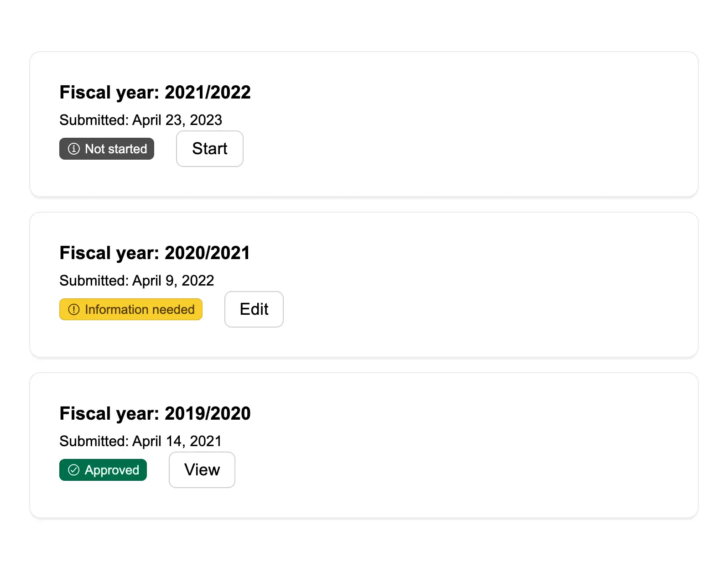Viewport: 728px width, 562px height.
Task: Click the Submitted: April 9, 2022 text
Action: pyautogui.click(x=136, y=281)
